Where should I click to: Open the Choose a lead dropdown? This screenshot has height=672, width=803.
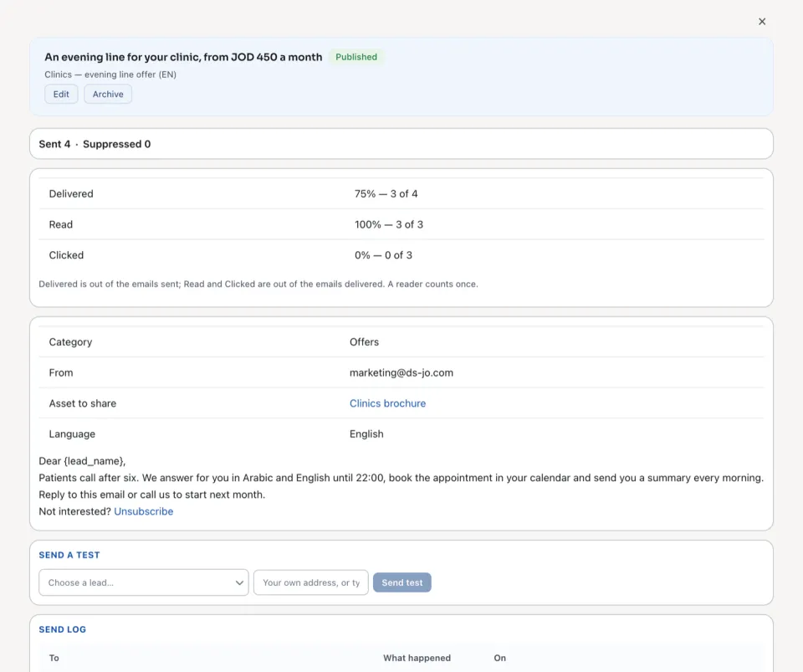pyautogui.click(x=144, y=582)
